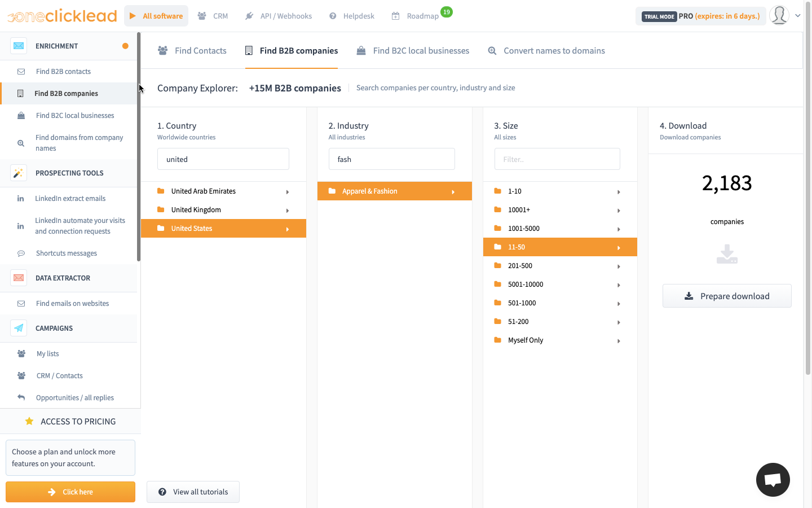Screen dimensions: 812x508
Task: Switch to Find B2B companies tab
Action: 292,51
